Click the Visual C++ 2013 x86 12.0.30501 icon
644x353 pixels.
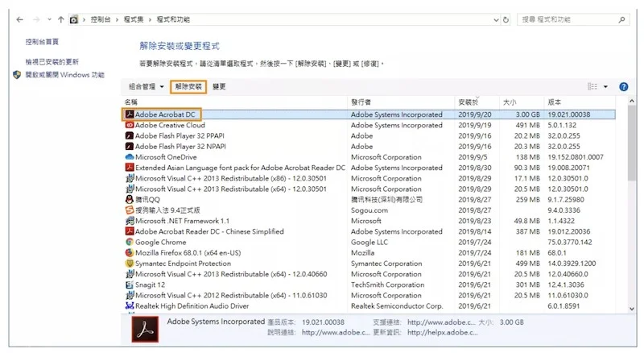point(130,178)
